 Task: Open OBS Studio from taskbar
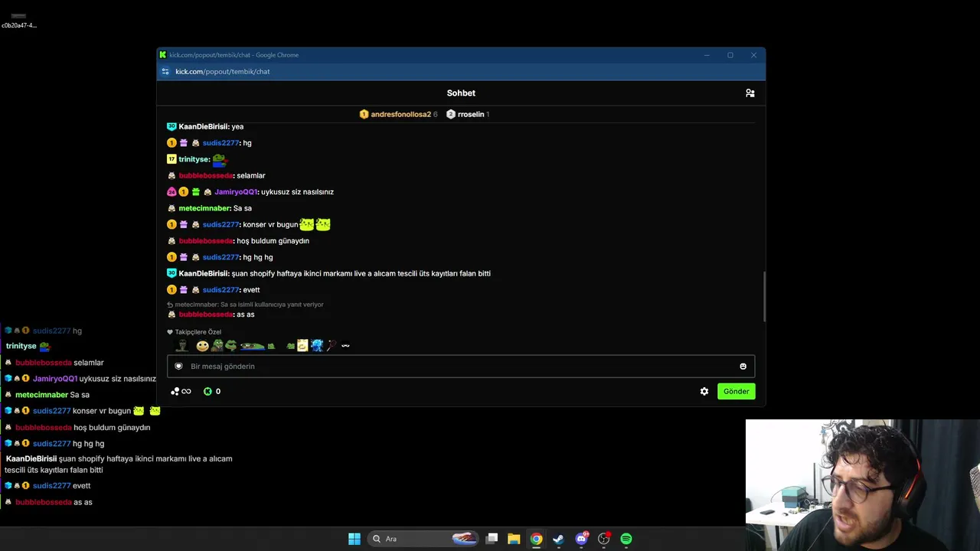pyautogui.click(x=603, y=539)
